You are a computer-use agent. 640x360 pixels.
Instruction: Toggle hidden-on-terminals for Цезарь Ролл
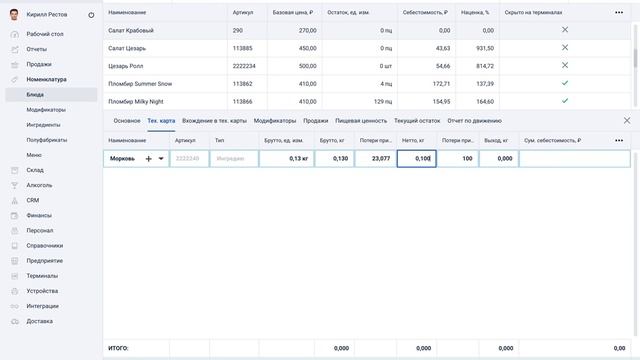coord(565,65)
